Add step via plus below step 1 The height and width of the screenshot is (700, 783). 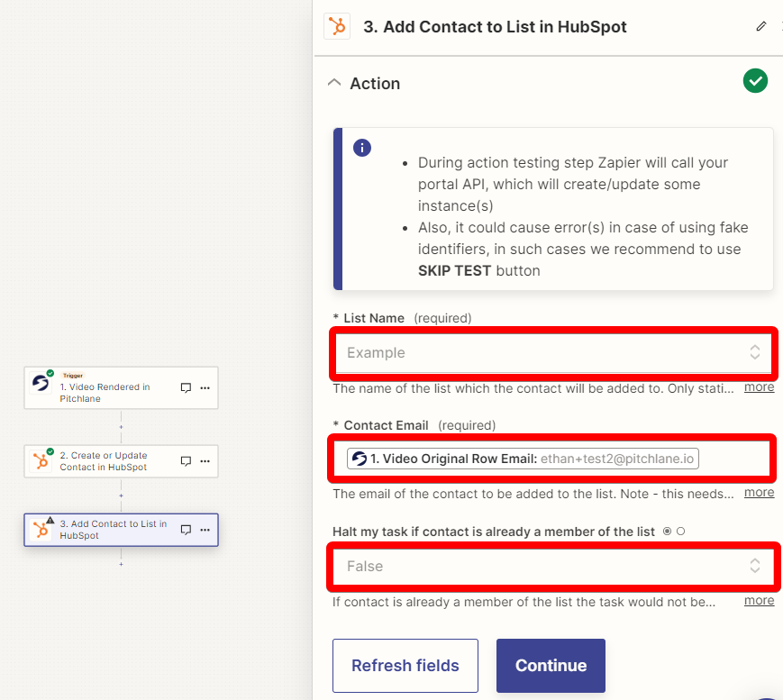(x=121, y=427)
